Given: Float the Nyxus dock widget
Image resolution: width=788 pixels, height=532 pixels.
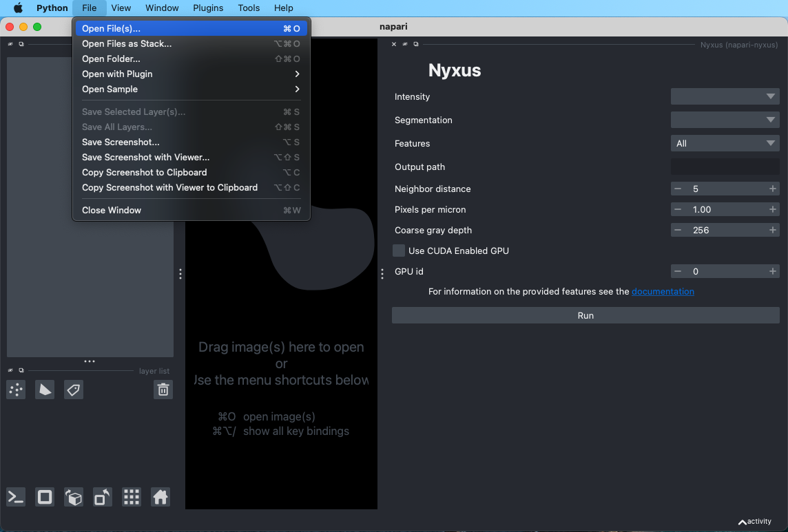Looking at the screenshot, I should pos(416,44).
